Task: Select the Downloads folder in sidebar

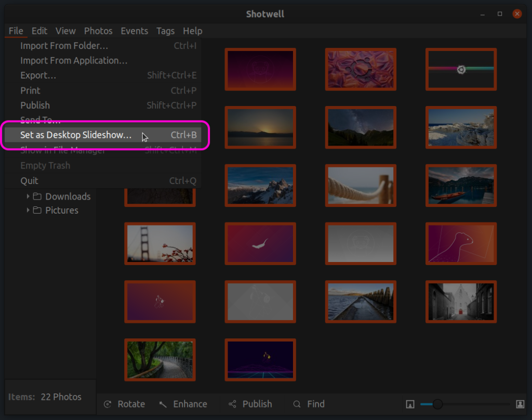Action: pos(68,196)
